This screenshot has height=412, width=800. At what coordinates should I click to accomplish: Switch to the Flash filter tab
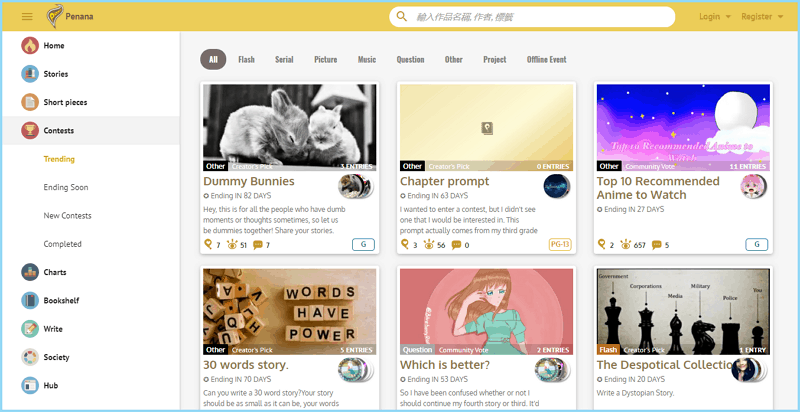click(246, 60)
